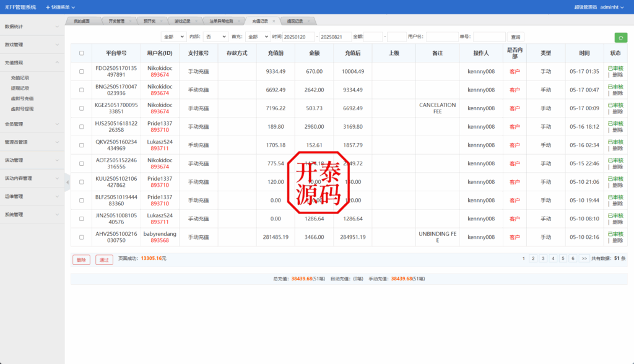Open the adminht account menu

610,7
